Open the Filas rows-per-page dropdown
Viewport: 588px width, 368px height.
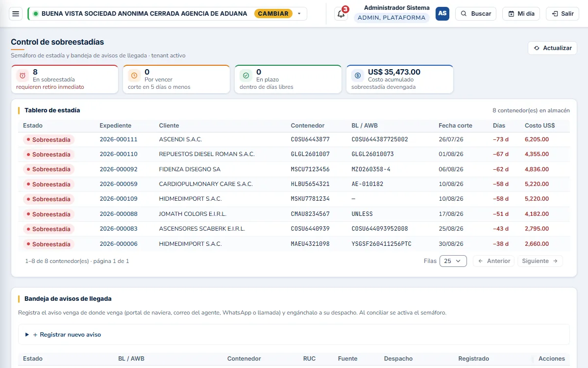tap(453, 261)
